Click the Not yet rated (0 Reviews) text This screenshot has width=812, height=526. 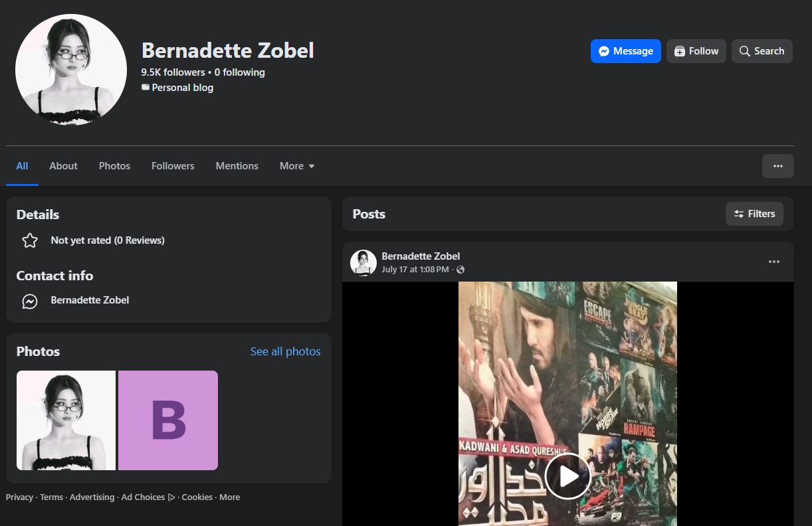pos(108,240)
